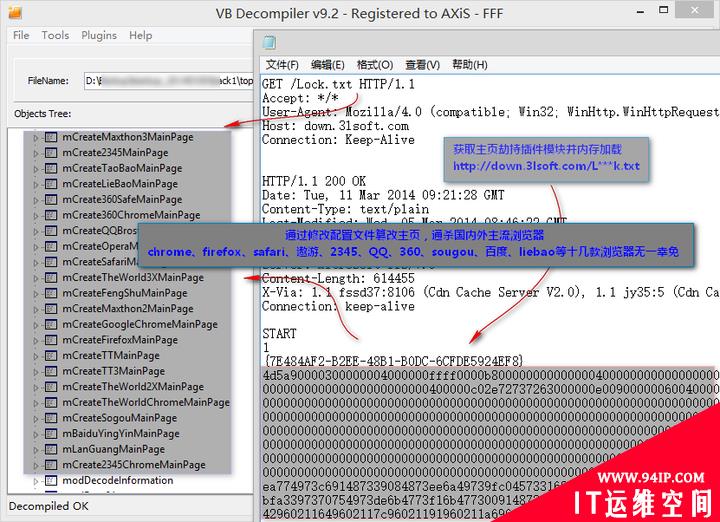Select the module icon of the mCreateQQBros row

pyautogui.click(x=51, y=230)
